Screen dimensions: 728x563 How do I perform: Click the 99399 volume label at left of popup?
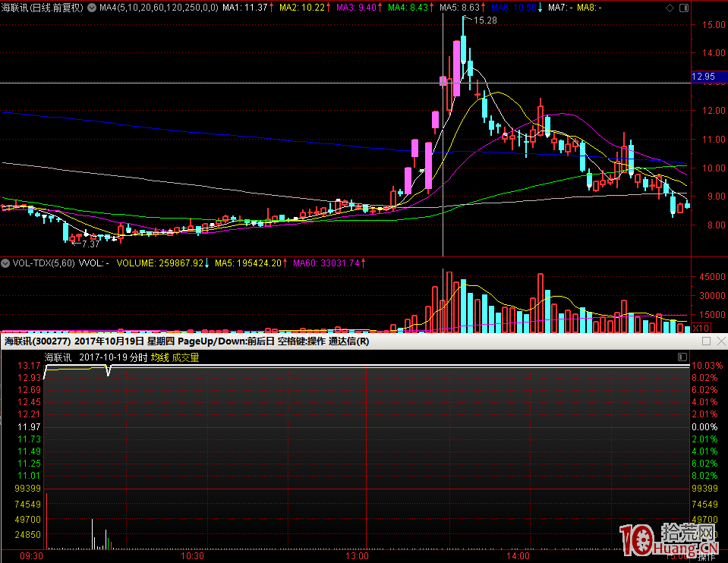[x=28, y=489]
